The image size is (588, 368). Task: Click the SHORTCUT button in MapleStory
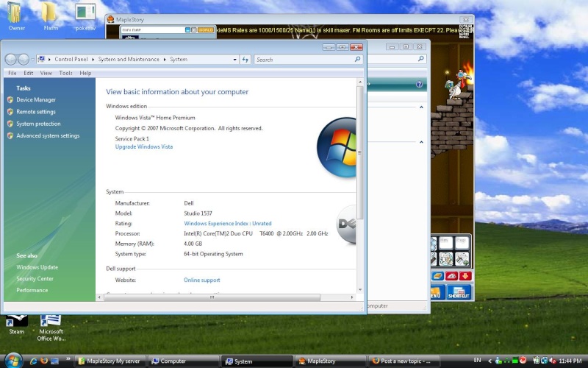pyautogui.click(x=459, y=292)
